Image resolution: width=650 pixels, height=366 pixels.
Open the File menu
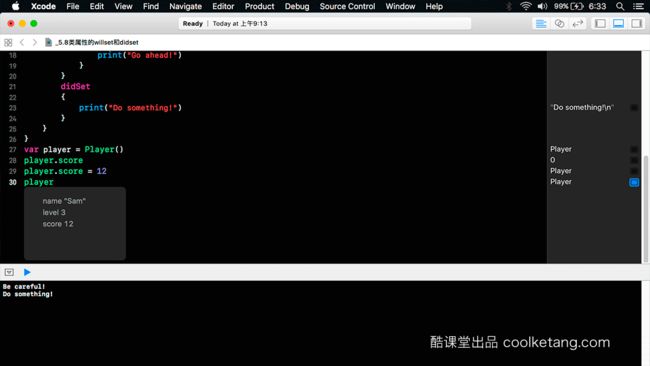(x=73, y=6)
